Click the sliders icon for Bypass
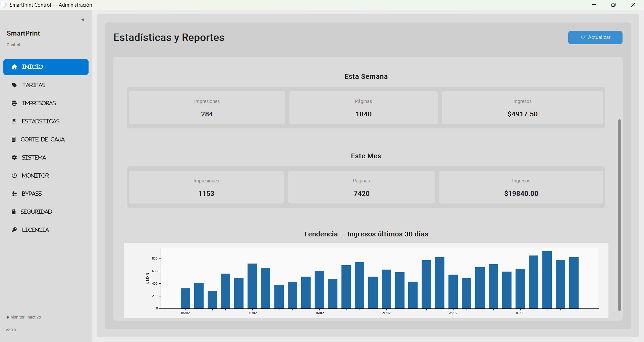Viewport: 644px width, 342px height. 14,194
